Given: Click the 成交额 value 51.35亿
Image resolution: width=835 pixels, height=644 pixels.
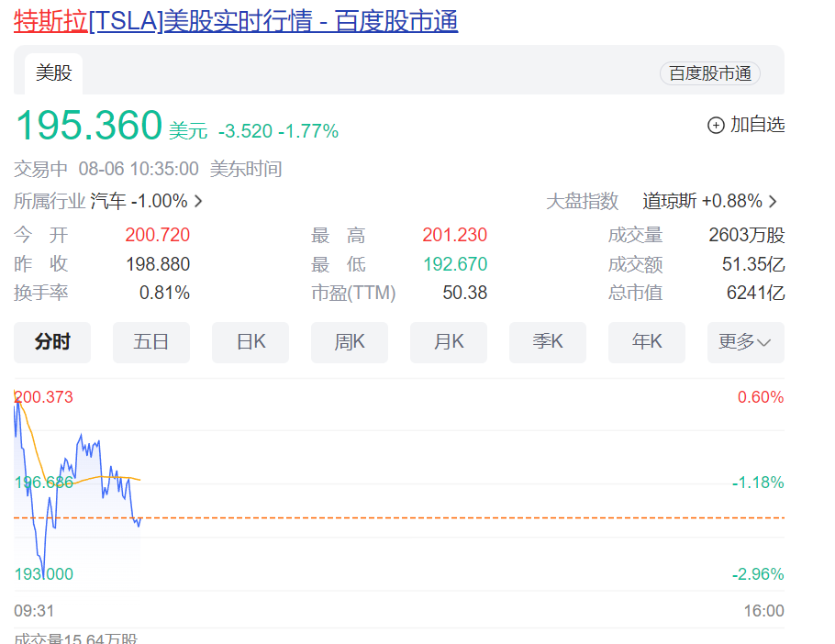Looking at the screenshot, I should coord(753,264).
